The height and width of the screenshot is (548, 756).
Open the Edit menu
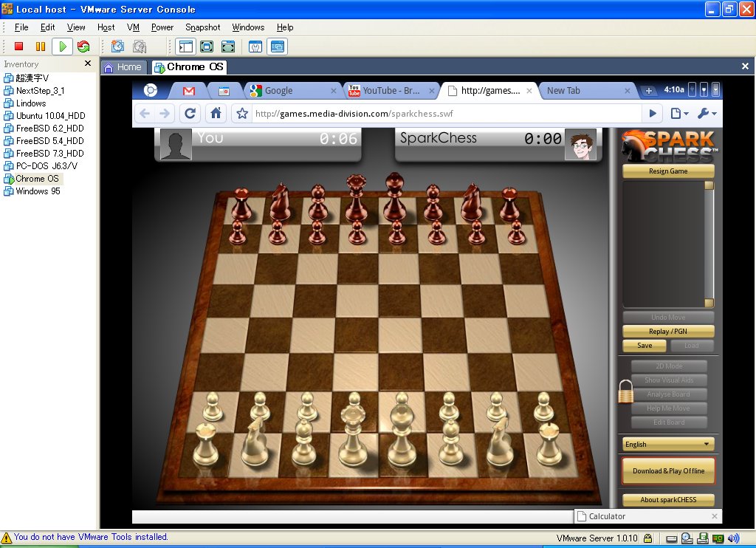point(47,27)
